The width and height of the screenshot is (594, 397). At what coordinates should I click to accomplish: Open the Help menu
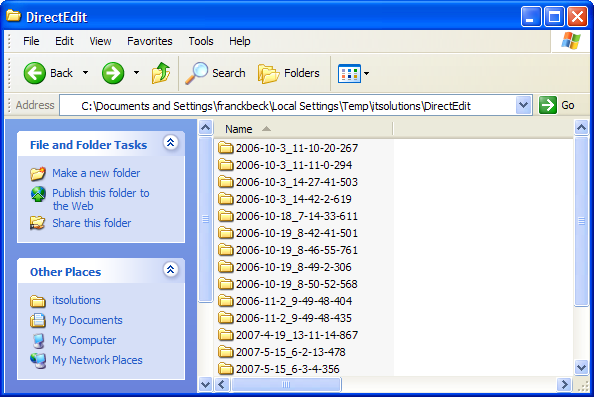[x=240, y=41]
